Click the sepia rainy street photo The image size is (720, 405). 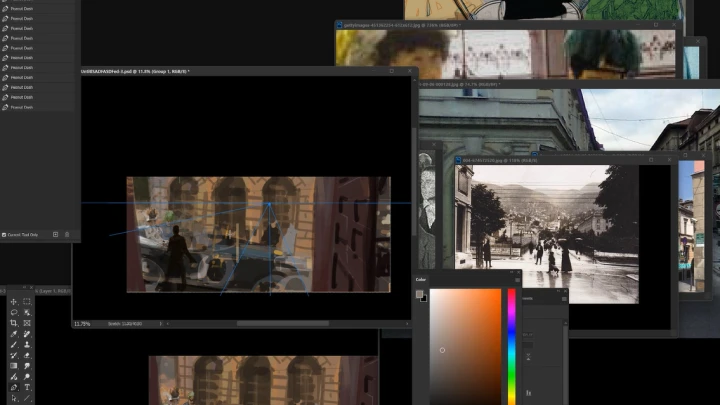coord(546,234)
